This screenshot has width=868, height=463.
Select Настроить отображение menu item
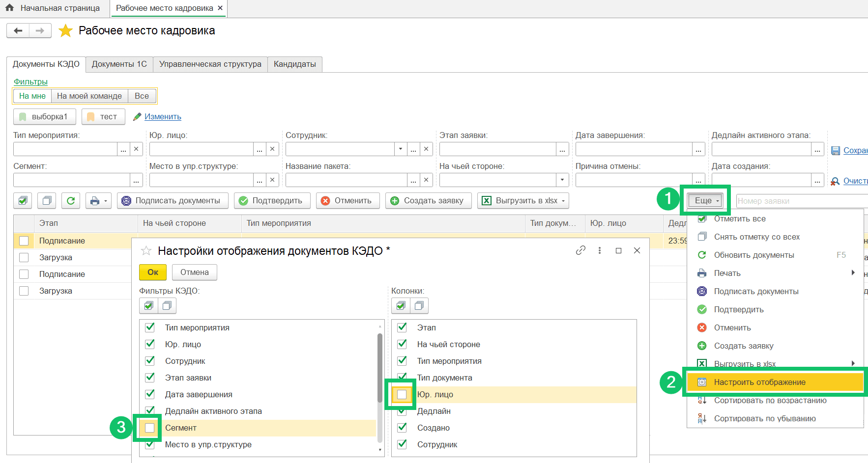pos(775,382)
